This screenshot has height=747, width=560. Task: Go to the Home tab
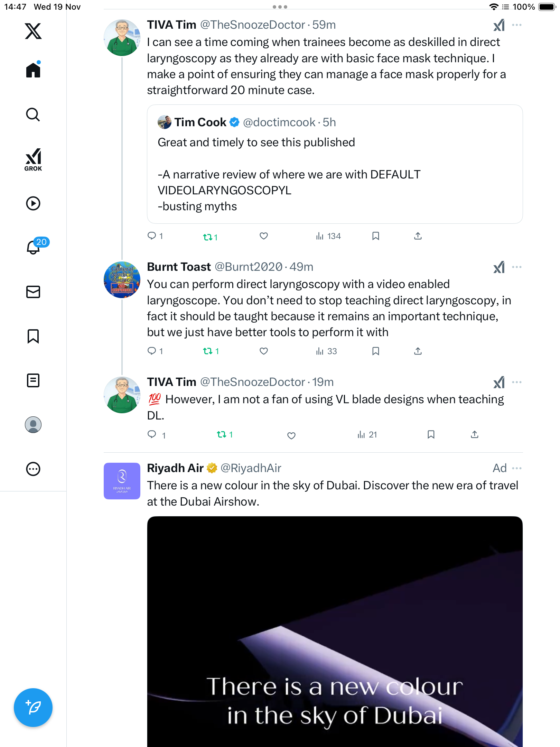[33, 71]
